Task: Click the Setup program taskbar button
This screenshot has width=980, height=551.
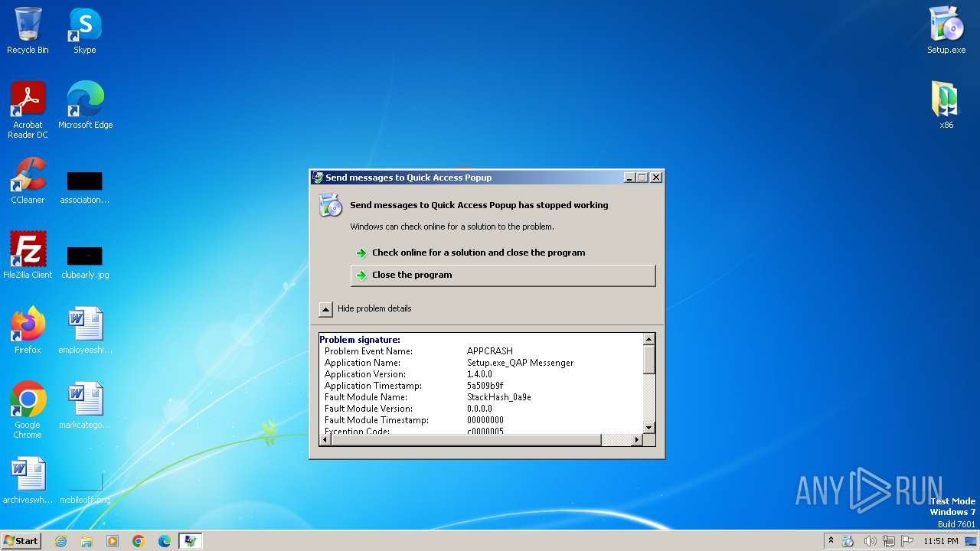Action: pyautogui.click(x=191, y=541)
